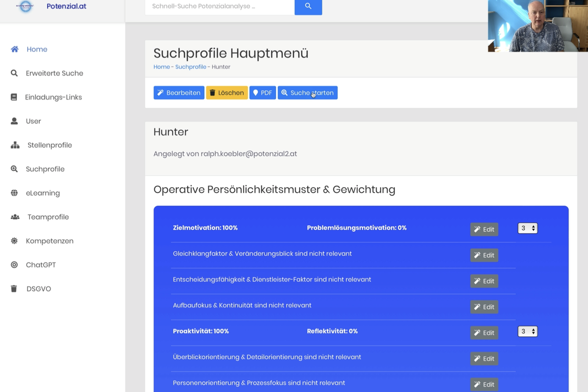The image size is (588, 392).
Task: Open Einladungs-Links menu entry
Action: pos(54,97)
